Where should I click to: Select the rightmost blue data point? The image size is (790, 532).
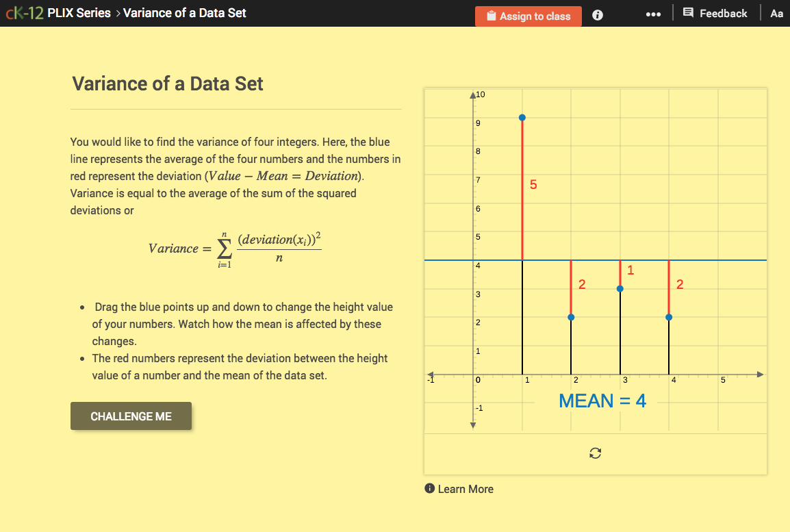[x=669, y=317]
